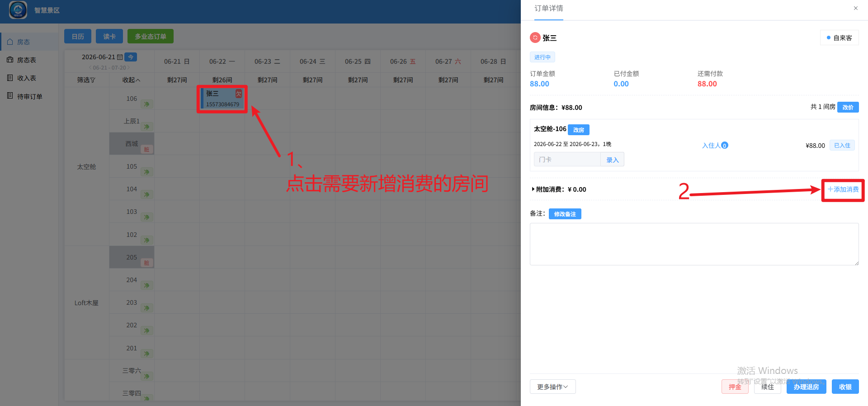Click 三零六 room clean status badge
Viewport: 868px width, 406px height.
point(146,377)
